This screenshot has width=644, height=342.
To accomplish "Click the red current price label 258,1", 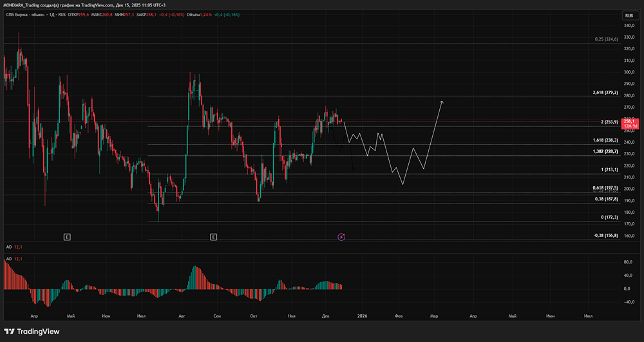I will pyautogui.click(x=630, y=124).
